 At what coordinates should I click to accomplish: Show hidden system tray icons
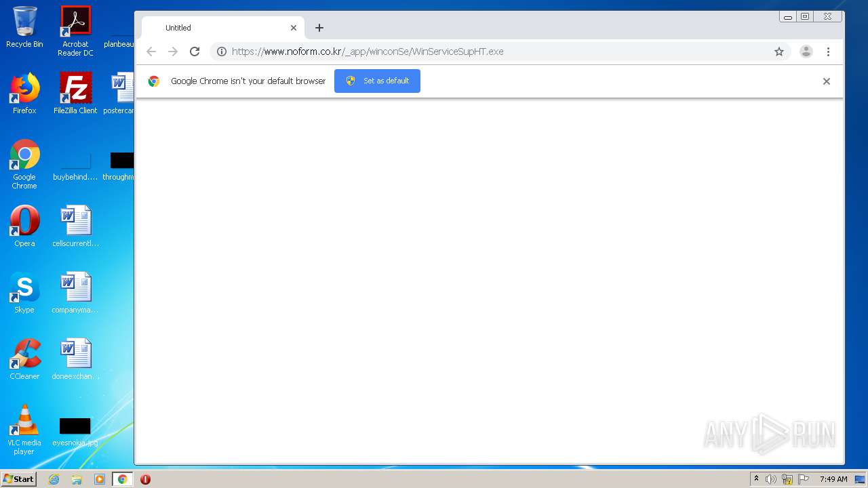click(756, 479)
